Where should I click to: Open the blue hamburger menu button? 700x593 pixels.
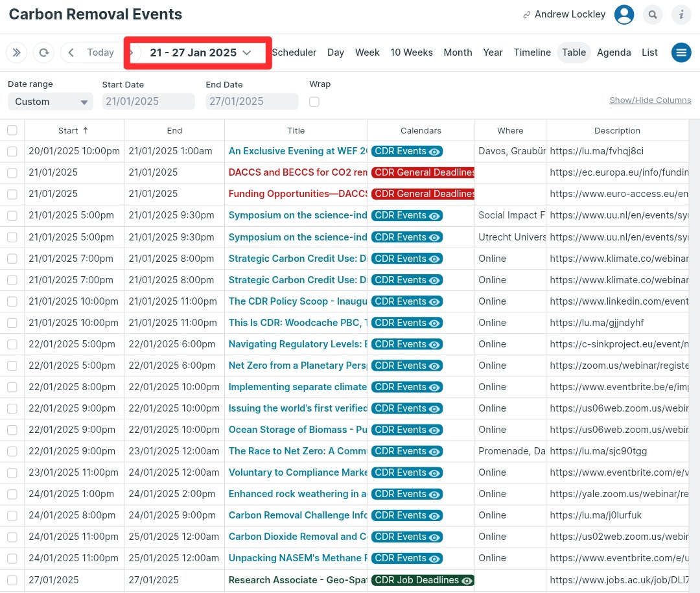click(681, 52)
